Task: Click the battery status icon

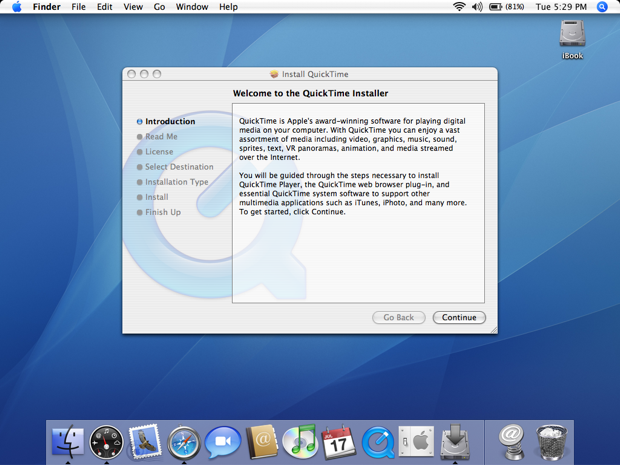Action: tap(507, 7)
